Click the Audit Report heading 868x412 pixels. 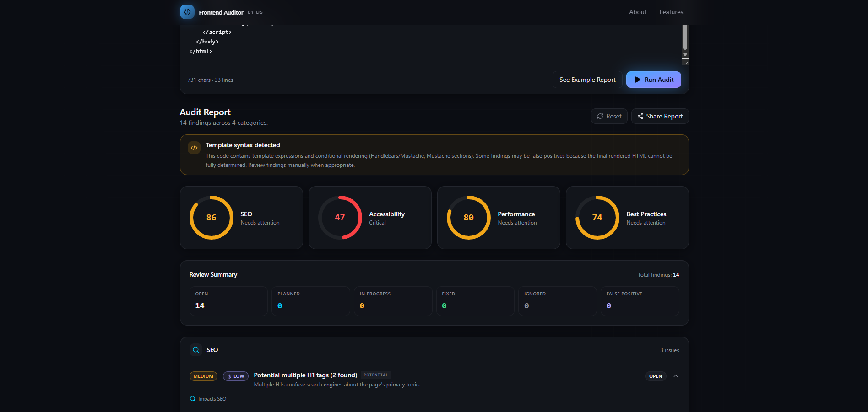205,112
